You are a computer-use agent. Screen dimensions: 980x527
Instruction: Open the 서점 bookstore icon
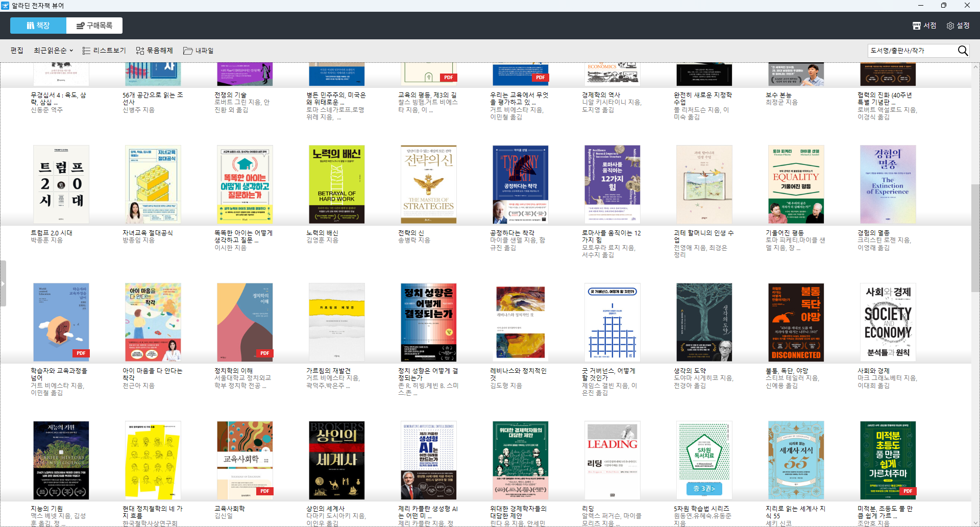tap(917, 26)
